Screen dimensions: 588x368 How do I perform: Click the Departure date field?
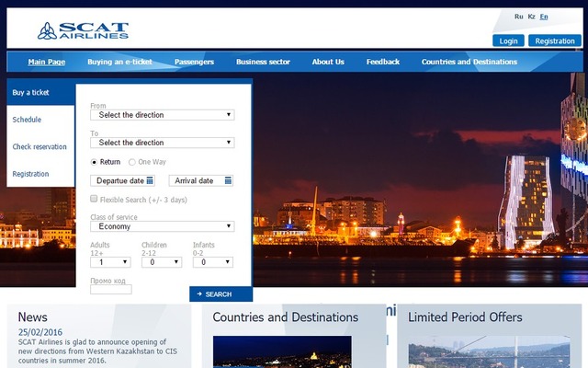pos(122,180)
